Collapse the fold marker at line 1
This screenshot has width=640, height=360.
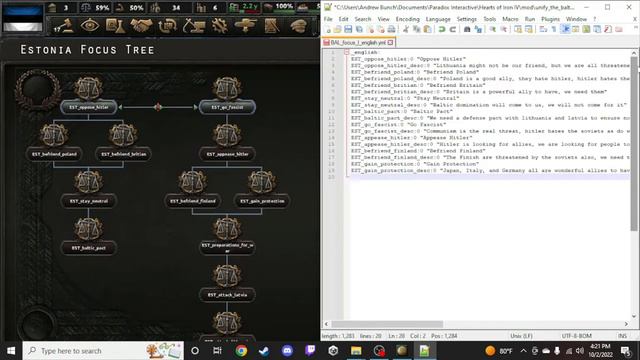click(x=347, y=52)
